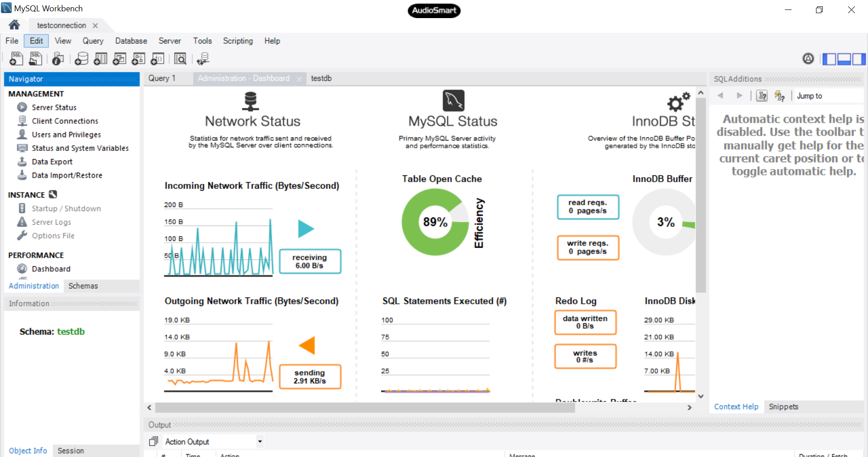Open a SQL script file icon
Screen dimensions: 868x457
click(x=35, y=59)
